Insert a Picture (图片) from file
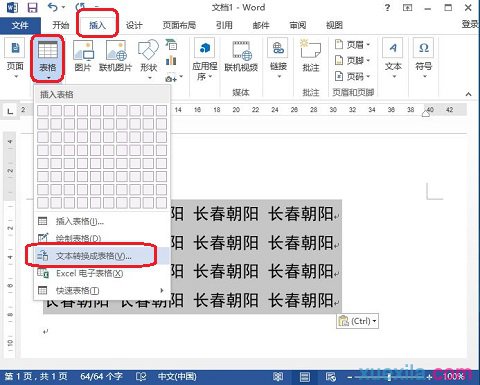480x385 pixels. [x=83, y=57]
